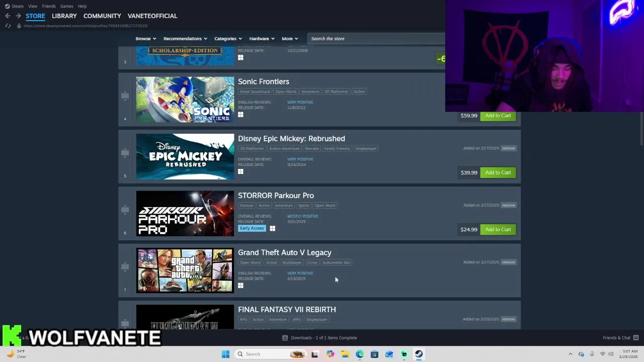Open Microsoft Edge from the taskbar
Viewport: 644px width, 362px height.
[x=360, y=354]
